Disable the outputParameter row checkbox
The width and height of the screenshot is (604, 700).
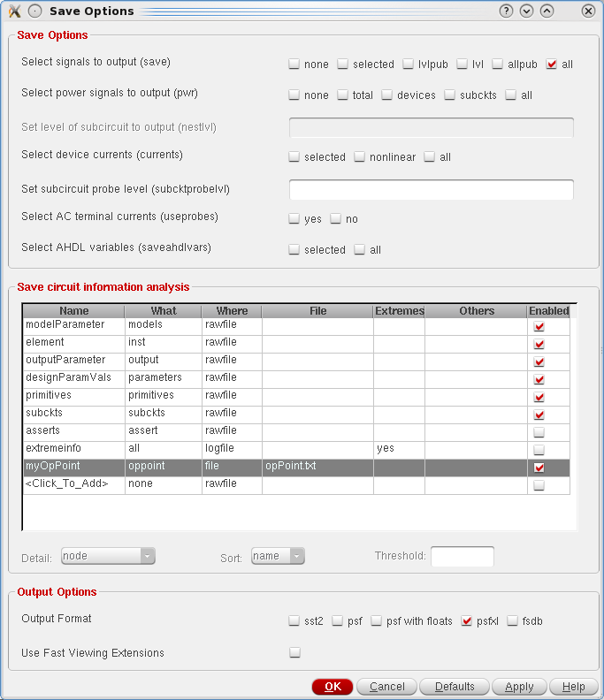[539, 361]
